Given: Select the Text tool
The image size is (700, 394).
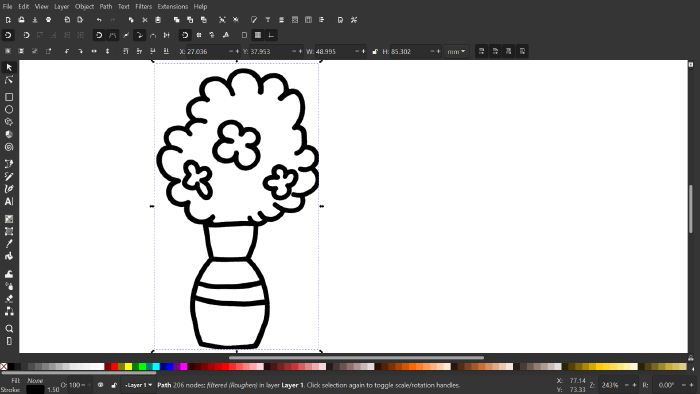Looking at the screenshot, I should (9, 202).
